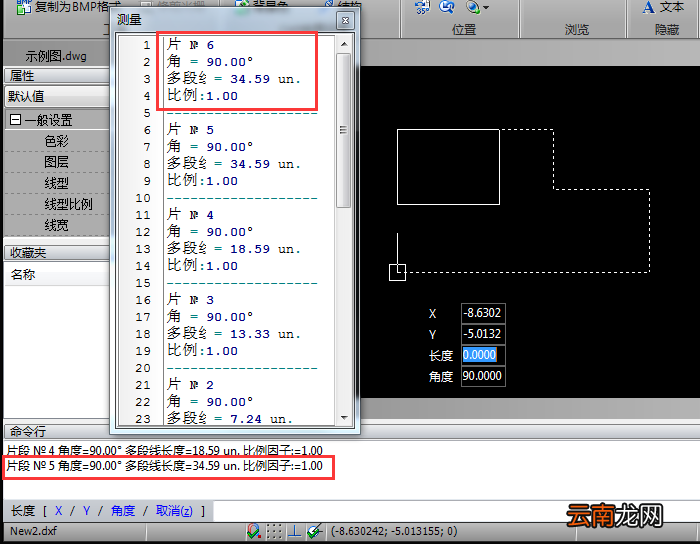This screenshot has height=544, width=700.
Task: Click the solid white rectangle in drawing
Action: pyautogui.click(x=448, y=167)
